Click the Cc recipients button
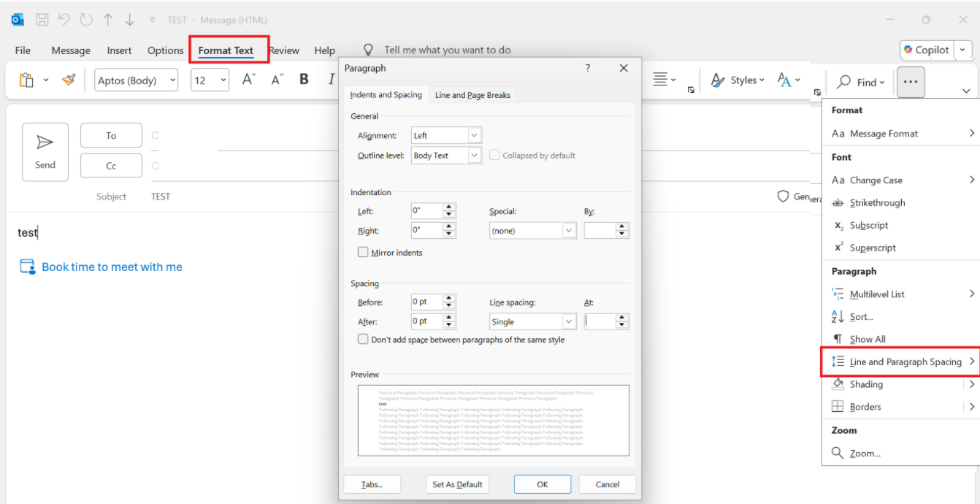 [x=111, y=166]
